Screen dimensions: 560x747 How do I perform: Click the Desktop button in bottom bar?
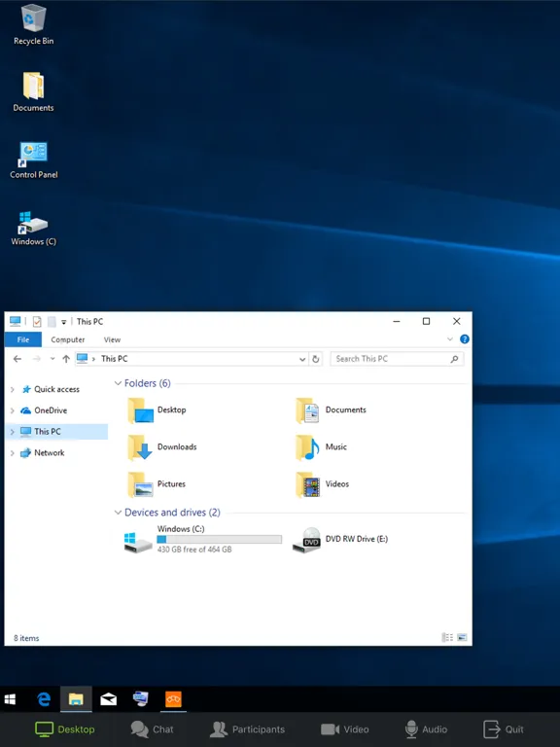pyautogui.click(x=65, y=729)
